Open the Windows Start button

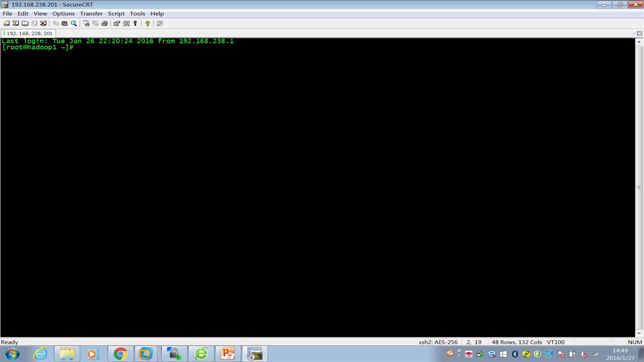pos(12,354)
